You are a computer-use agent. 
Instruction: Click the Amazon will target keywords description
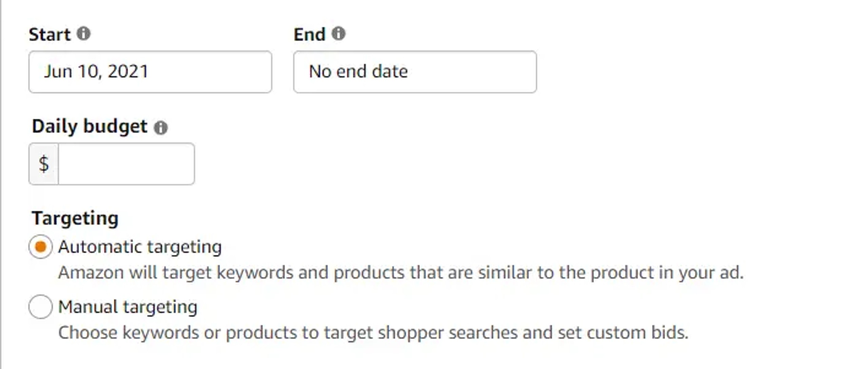(401, 273)
